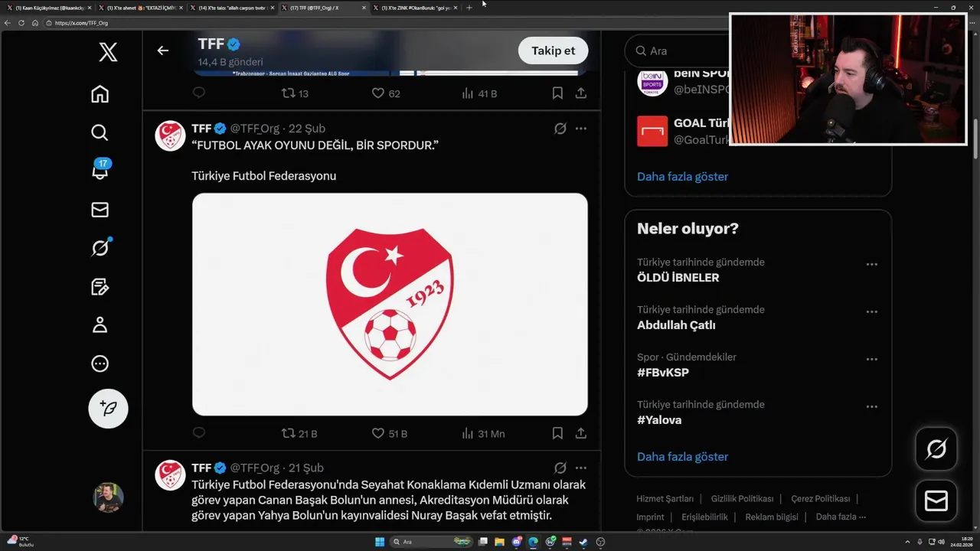The height and width of the screenshot is (551, 980).
Task: Expand 'Daha fazla' footer menu
Action: pyautogui.click(x=841, y=517)
